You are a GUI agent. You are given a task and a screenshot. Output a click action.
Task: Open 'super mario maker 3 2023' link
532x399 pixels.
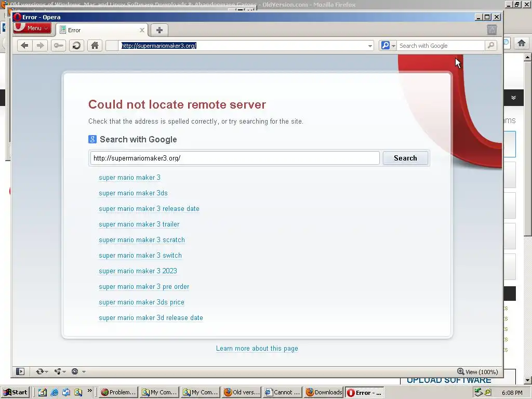[138, 271]
